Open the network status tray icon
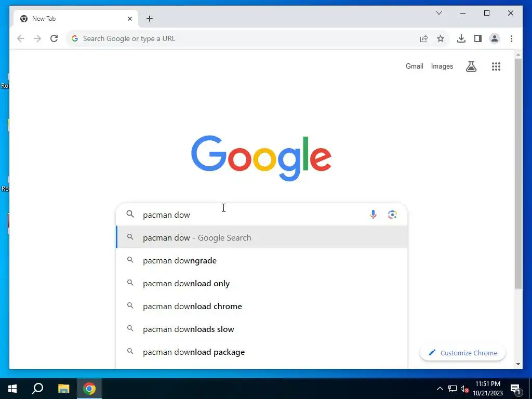532x399 pixels. click(453, 389)
